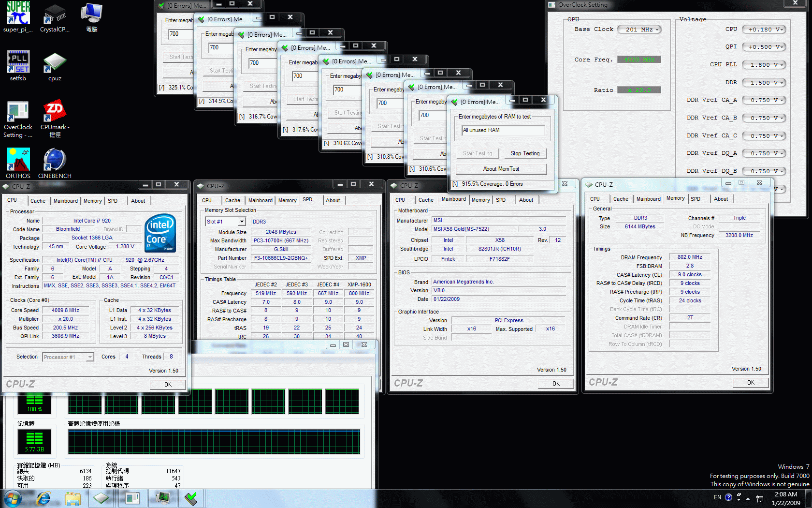This screenshot has height=508, width=812.
Task: Open Mainboard tab in leftmost CPU-Z
Action: pyautogui.click(x=66, y=201)
